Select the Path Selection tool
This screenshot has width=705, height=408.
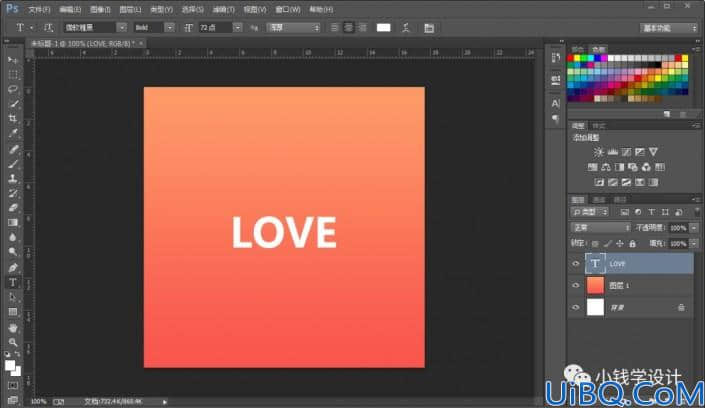[13, 297]
